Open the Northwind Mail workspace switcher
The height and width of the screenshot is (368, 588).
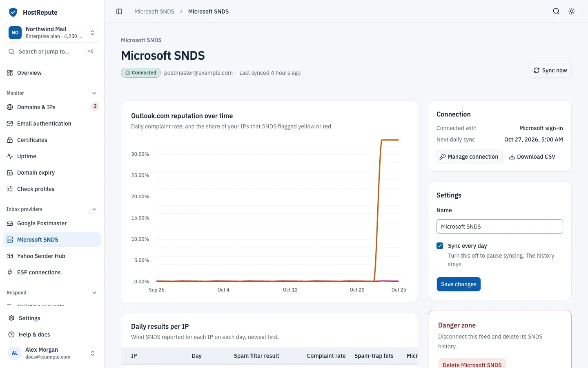(x=52, y=33)
